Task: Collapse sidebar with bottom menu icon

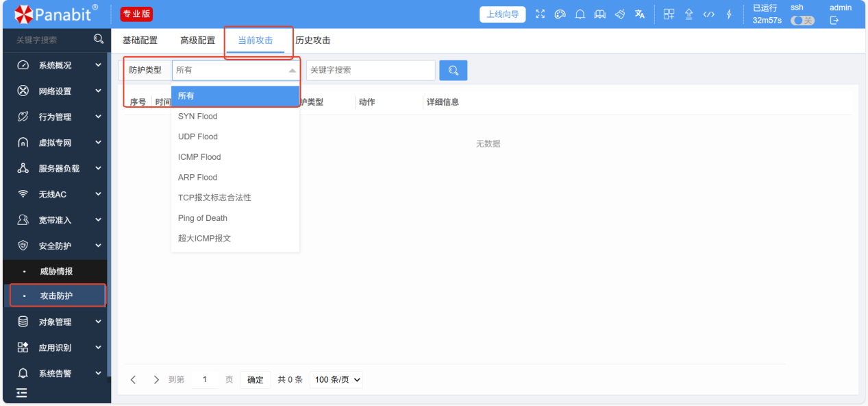Action: point(22,393)
